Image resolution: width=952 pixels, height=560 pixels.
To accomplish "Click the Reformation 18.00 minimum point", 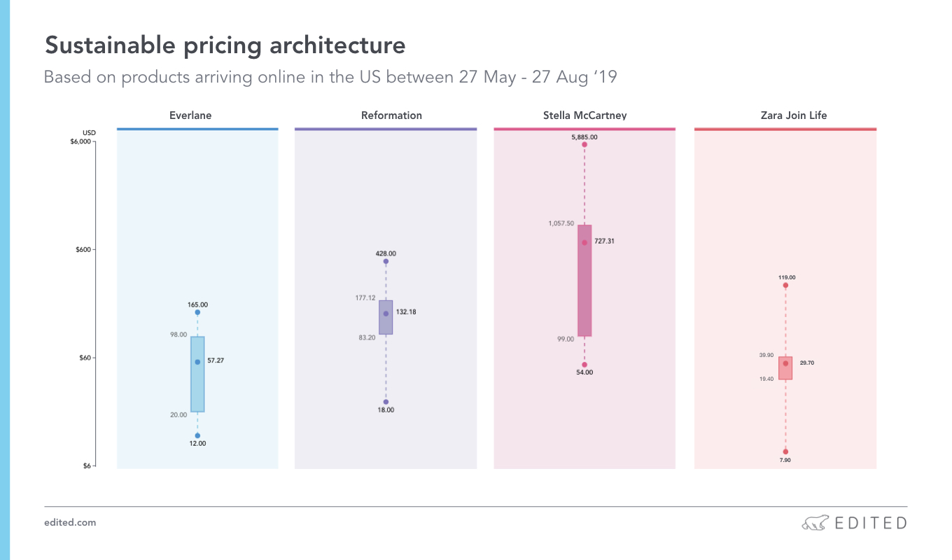I will coord(386,402).
